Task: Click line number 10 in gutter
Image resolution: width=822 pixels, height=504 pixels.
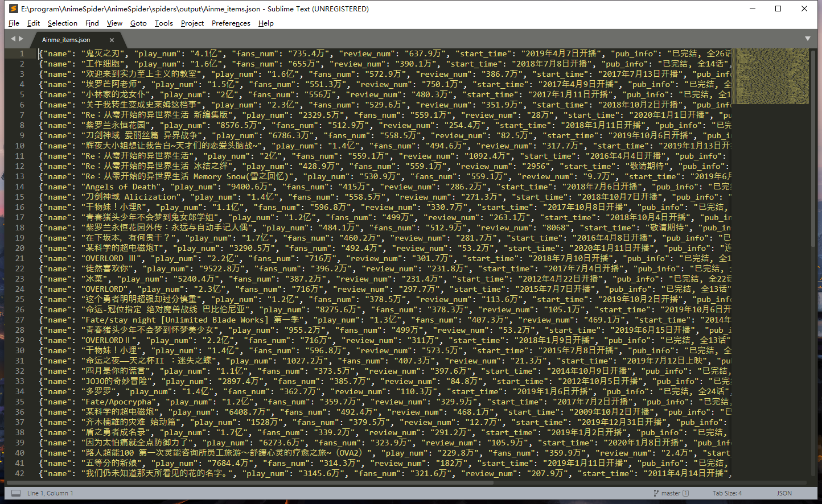Action: click(20, 146)
